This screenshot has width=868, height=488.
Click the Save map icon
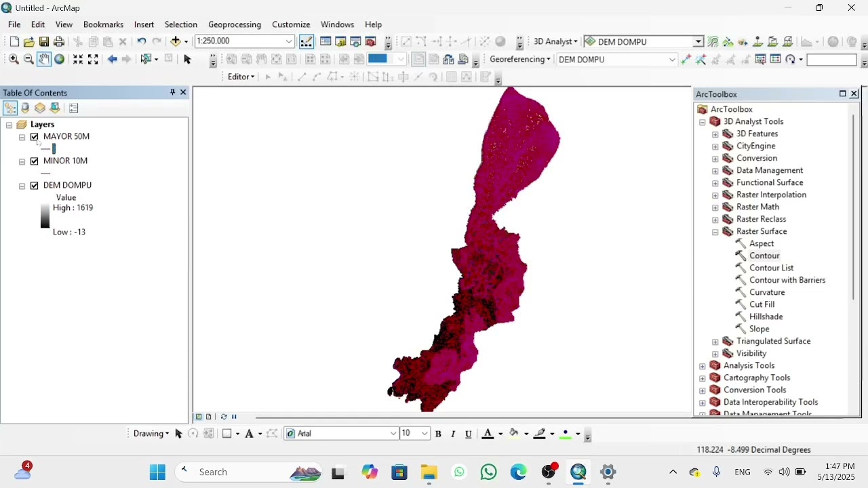pyautogui.click(x=44, y=41)
